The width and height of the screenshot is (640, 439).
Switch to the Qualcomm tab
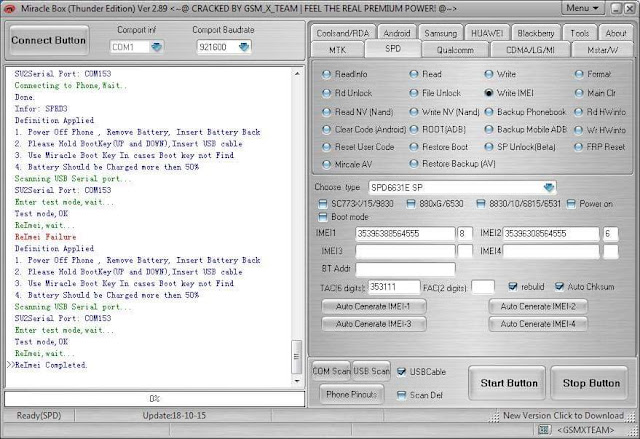pyautogui.click(x=455, y=50)
